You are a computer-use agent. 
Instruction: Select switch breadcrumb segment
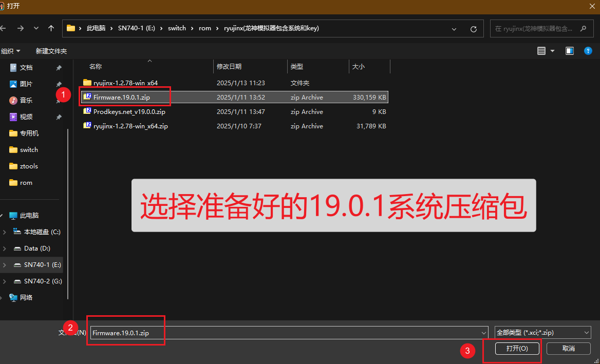177,28
